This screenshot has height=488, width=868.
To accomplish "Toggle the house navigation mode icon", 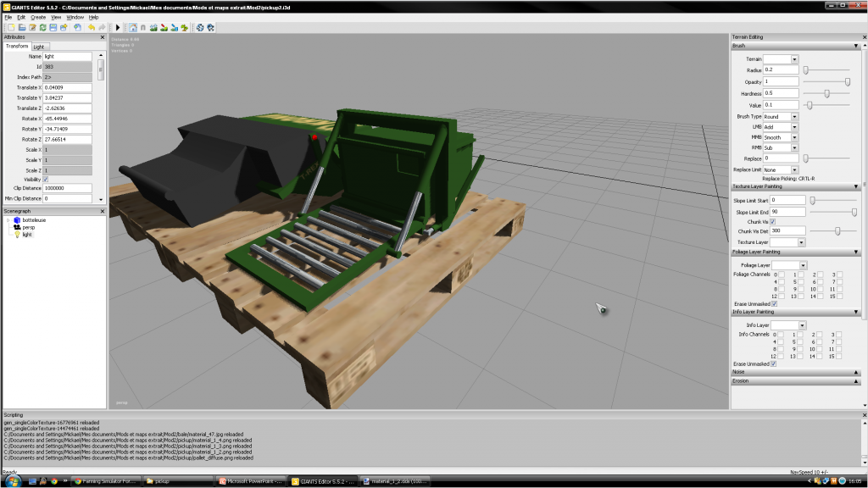I will coord(133,27).
